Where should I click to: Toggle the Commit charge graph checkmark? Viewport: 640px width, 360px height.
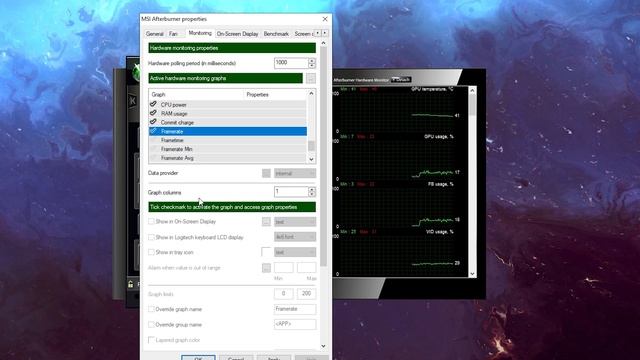click(153, 122)
